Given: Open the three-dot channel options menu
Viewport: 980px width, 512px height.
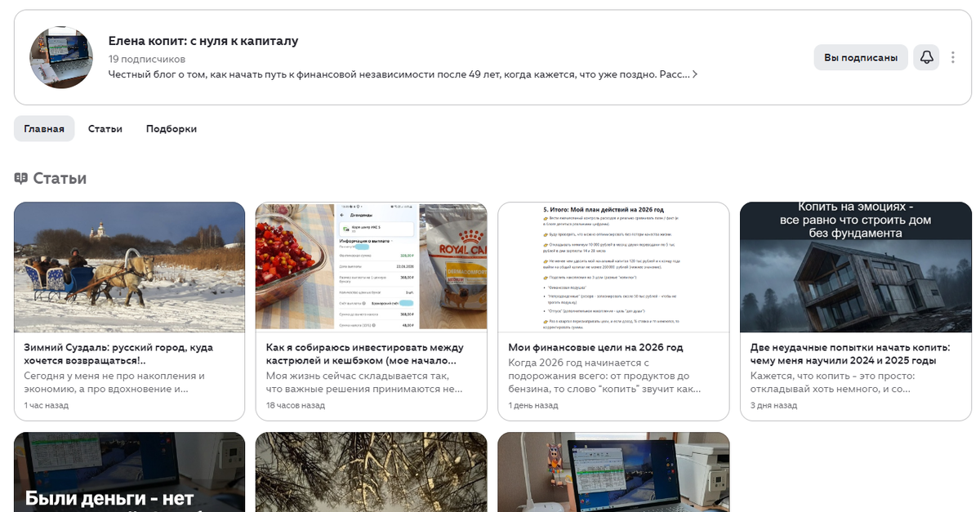Looking at the screenshot, I should tap(953, 58).
